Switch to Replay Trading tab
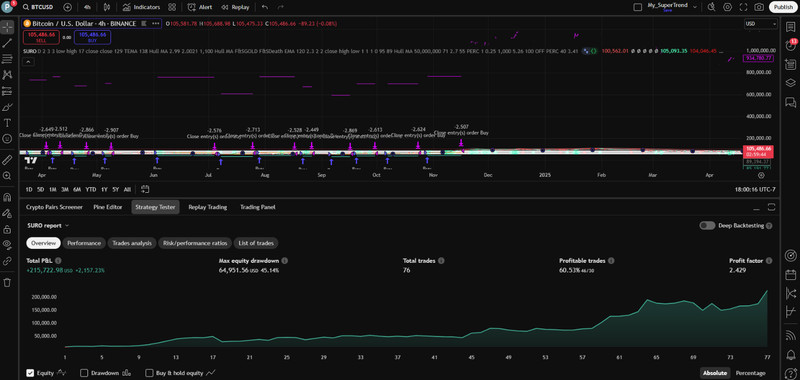Image resolution: width=800 pixels, height=380 pixels. (x=208, y=207)
